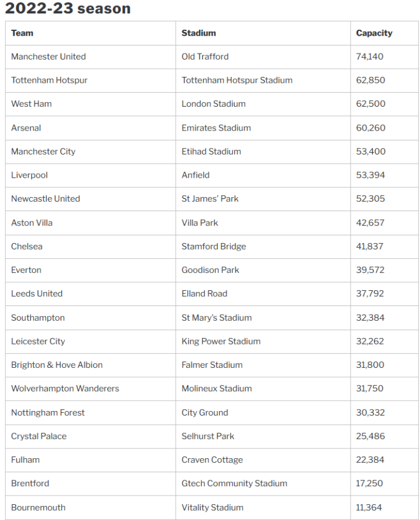
Task: Click the Capacity column header
Action: click(x=374, y=33)
